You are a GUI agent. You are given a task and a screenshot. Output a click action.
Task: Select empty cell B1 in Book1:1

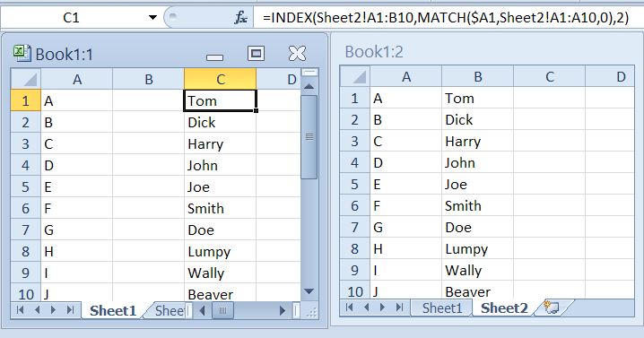(148, 100)
